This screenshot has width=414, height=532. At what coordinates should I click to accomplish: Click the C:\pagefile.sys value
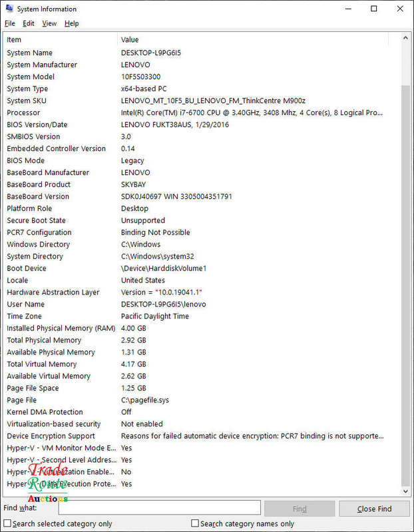145,400
